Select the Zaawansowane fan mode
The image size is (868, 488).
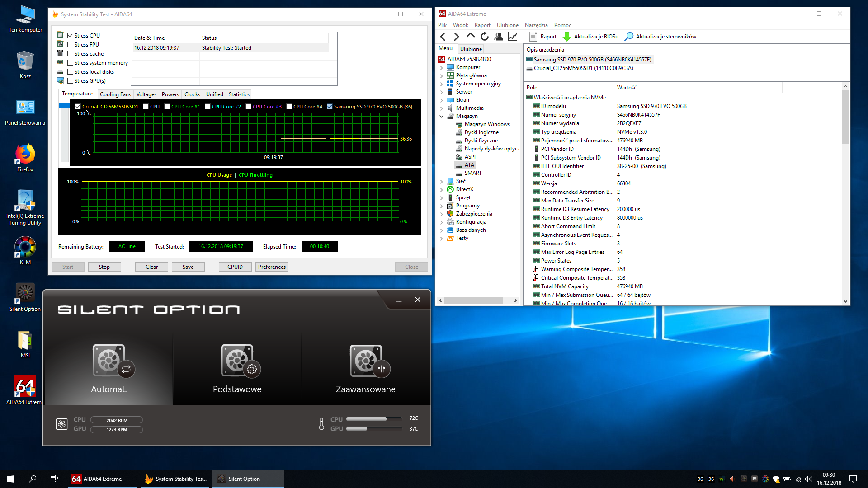pos(366,368)
